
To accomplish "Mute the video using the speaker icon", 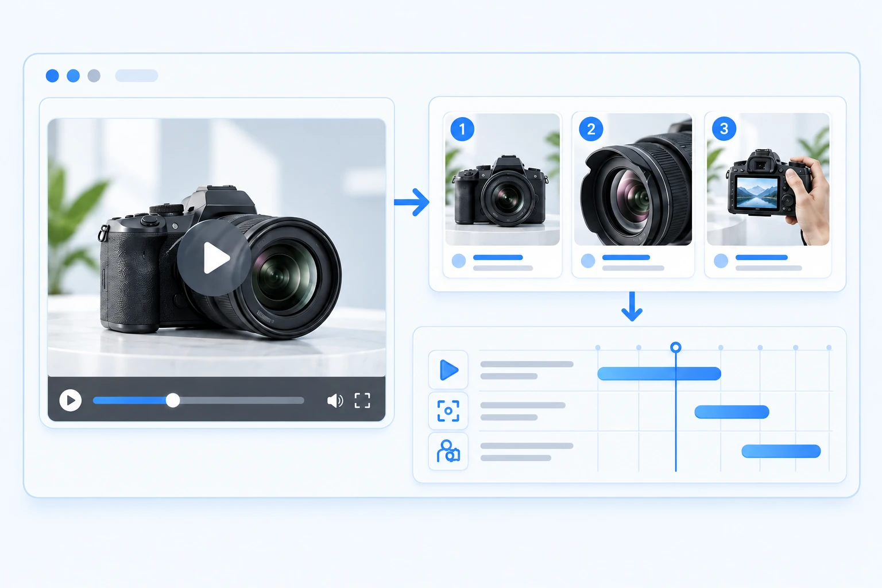I will [335, 400].
